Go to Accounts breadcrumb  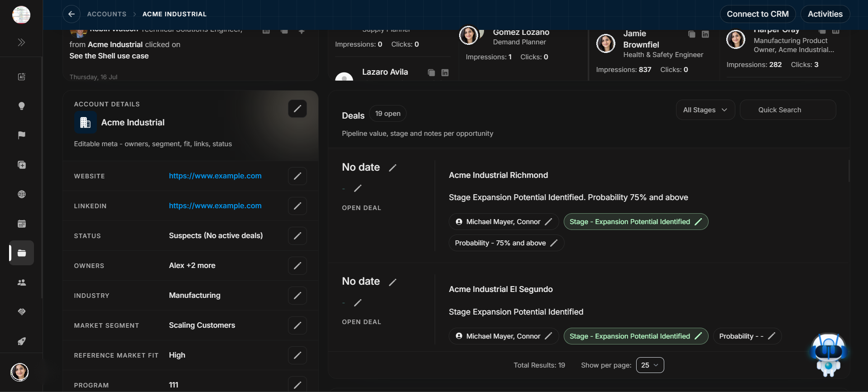click(107, 14)
